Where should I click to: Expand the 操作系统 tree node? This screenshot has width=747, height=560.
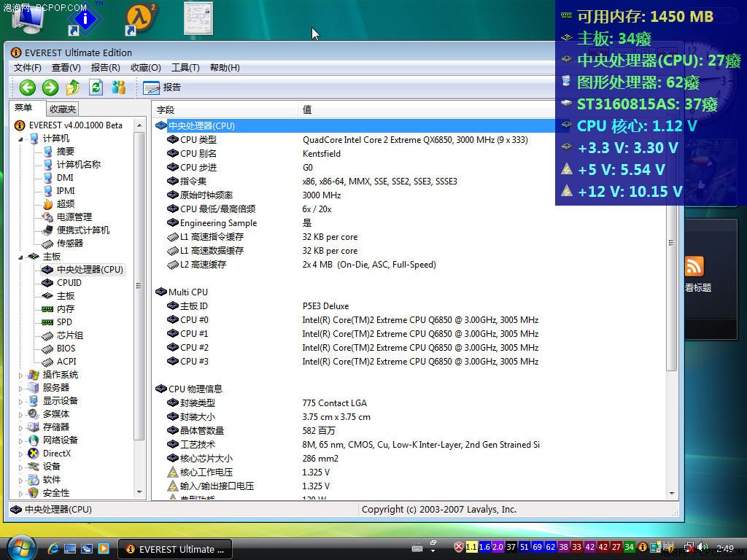[x=20, y=376]
